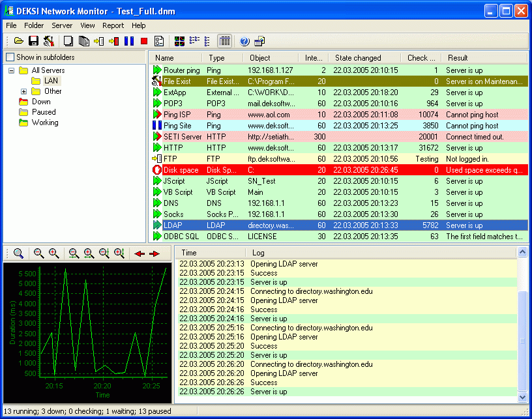Click the Log column header
The width and height of the screenshot is (532, 419).
pos(381,253)
